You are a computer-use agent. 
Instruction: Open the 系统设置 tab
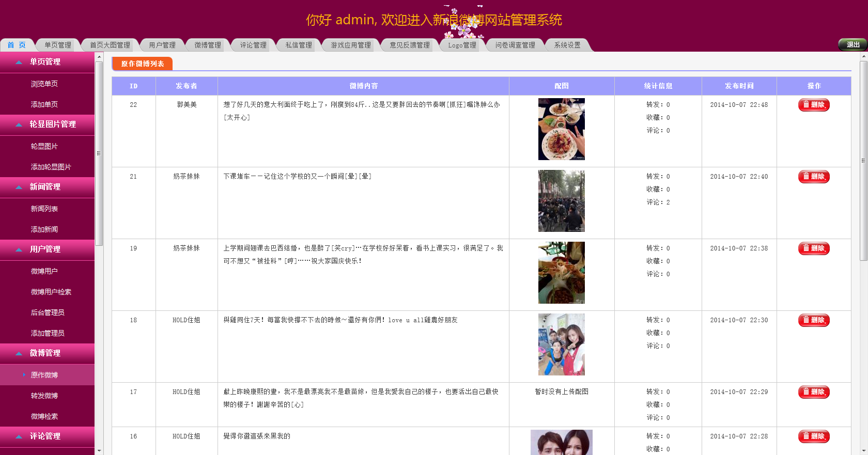tap(567, 45)
